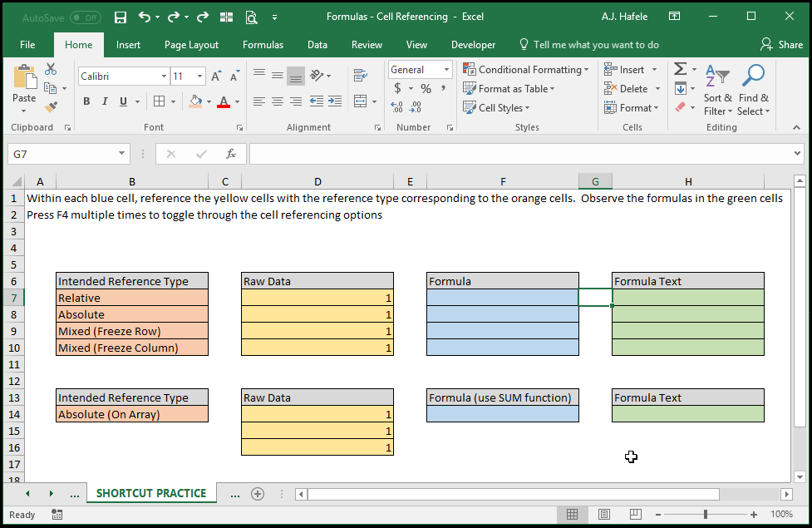This screenshot has height=528, width=812.
Task: Open the File menu
Action: coord(27,45)
